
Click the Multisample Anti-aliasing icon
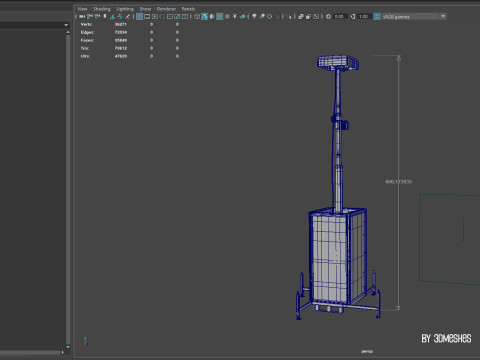coord(269,16)
